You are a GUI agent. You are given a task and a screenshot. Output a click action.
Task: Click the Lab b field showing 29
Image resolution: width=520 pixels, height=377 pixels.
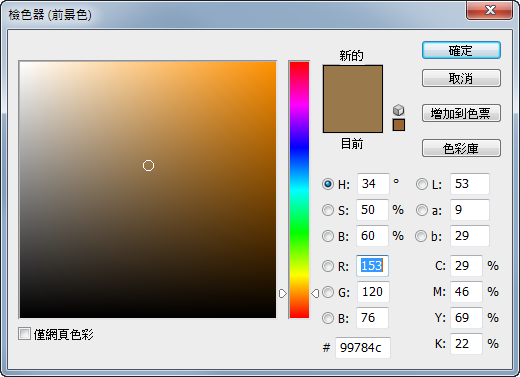[x=470, y=236]
